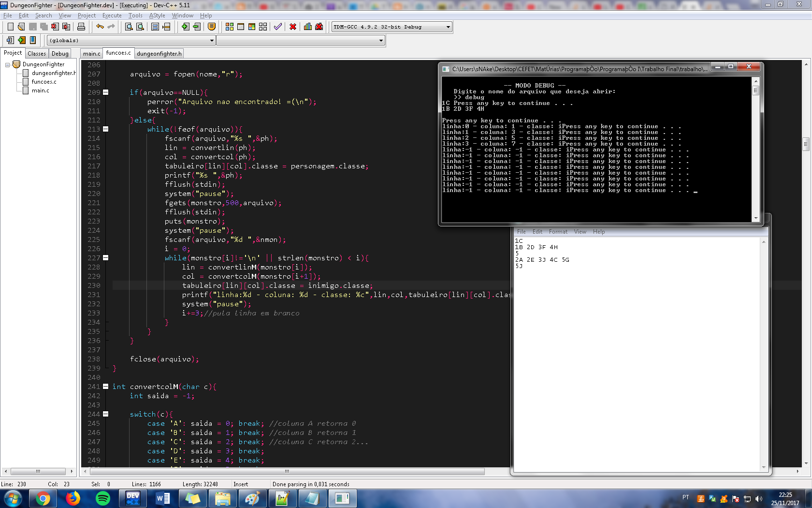This screenshot has width=812, height=508.
Task: Click the system volume tray icon
Action: click(759, 499)
